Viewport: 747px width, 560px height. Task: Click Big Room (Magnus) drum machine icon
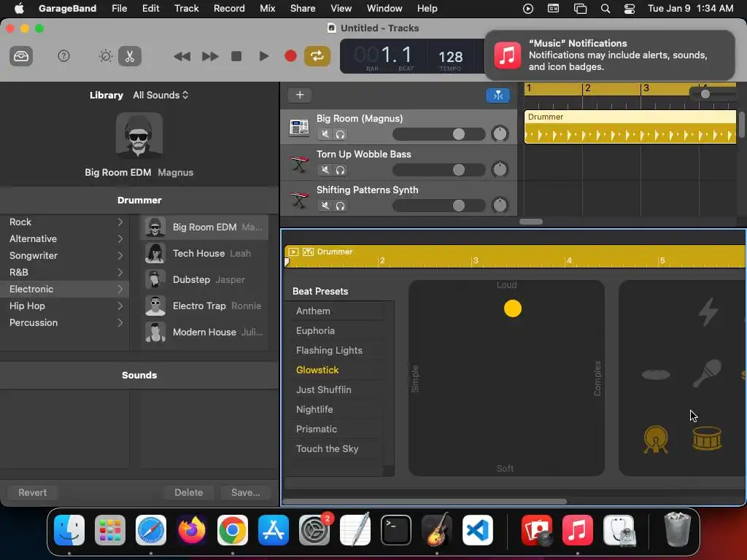point(299,127)
